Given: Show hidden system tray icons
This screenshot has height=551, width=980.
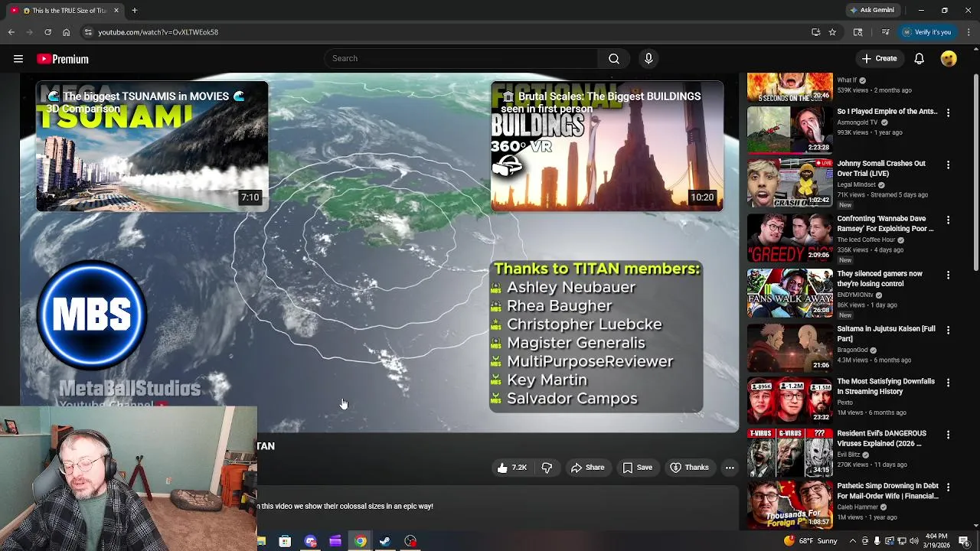Looking at the screenshot, I should [x=853, y=541].
